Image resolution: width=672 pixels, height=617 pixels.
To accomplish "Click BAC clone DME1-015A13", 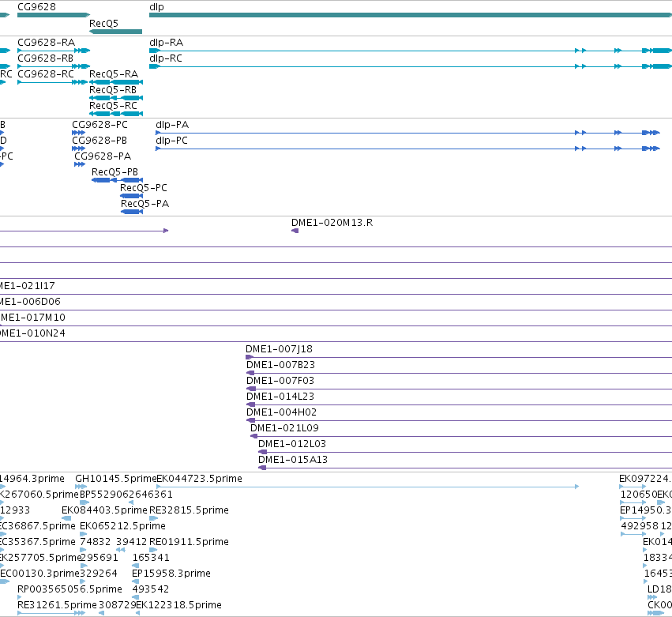I will pyautogui.click(x=465, y=468).
